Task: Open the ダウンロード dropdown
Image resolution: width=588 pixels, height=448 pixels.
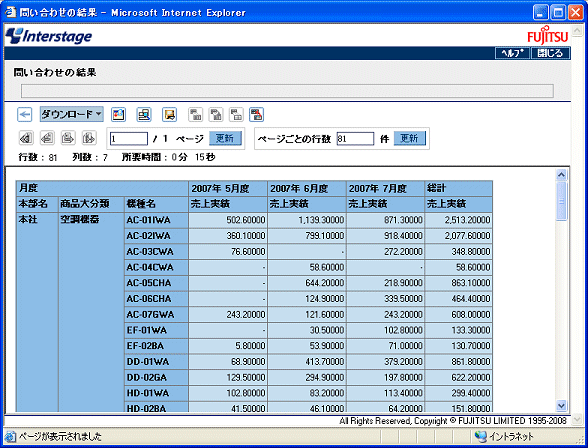Action: [x=72, y=114]
